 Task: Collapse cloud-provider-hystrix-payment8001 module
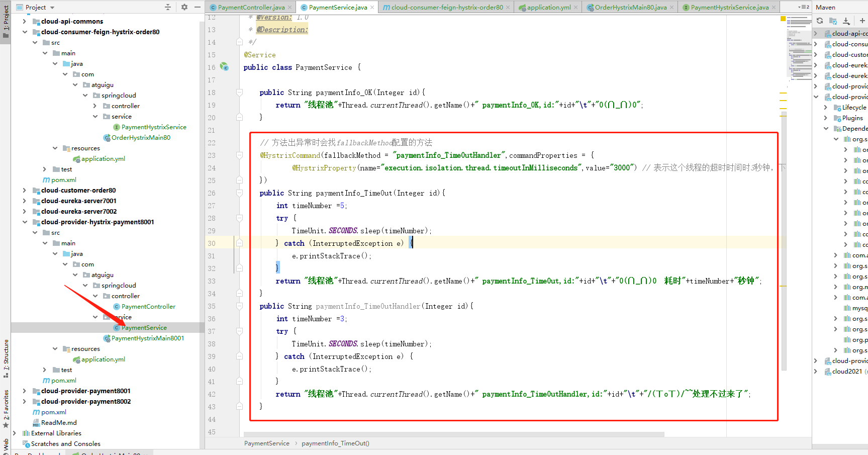[x=25, y=222]
